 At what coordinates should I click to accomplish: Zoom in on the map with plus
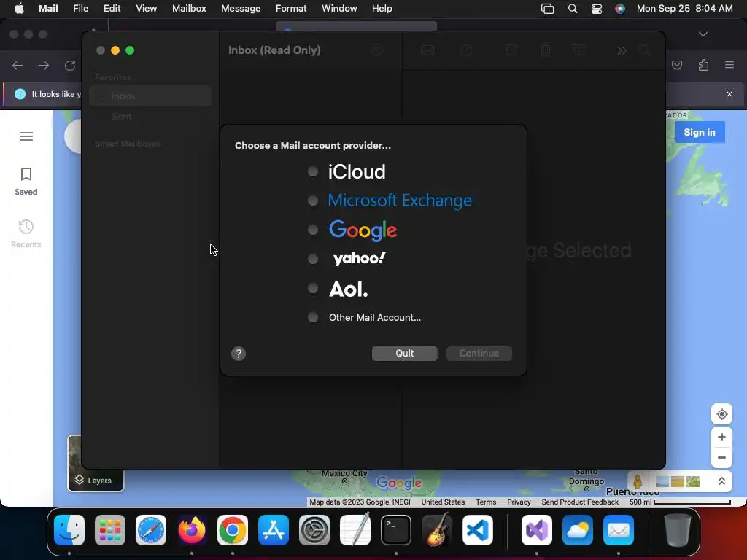(x=721, y=437)
